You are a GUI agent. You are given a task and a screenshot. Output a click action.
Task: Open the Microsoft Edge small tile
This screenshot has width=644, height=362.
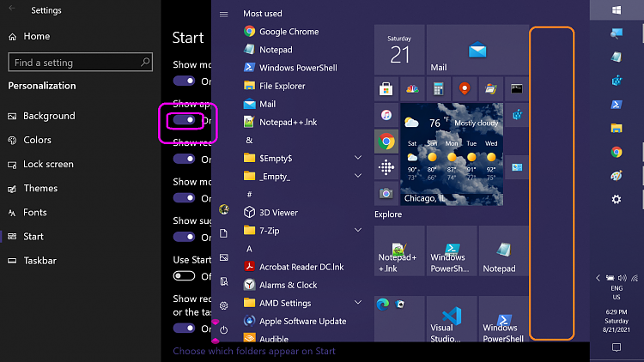point(383,305)
